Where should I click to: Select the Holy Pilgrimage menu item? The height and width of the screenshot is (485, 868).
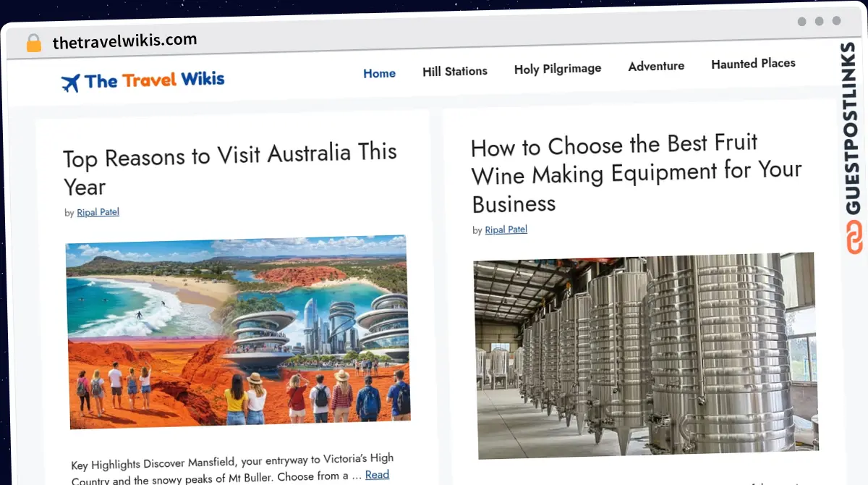tap(558, 69)
